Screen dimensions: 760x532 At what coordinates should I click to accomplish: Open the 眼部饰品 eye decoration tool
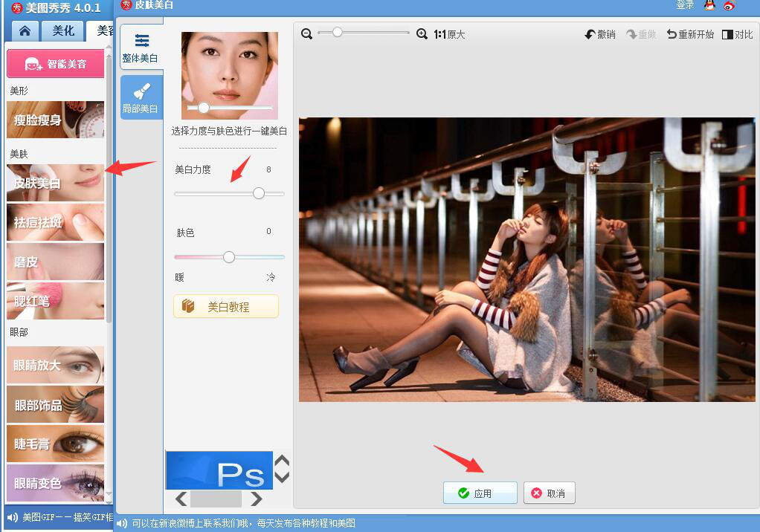(54, 404)
